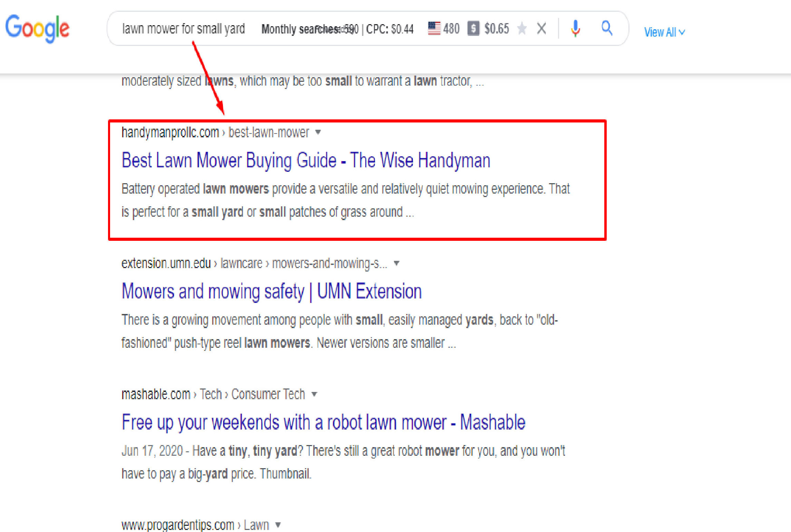The image size is (791, 532).
Task: Click the Google voice search microphone icon
Action: 575,29
